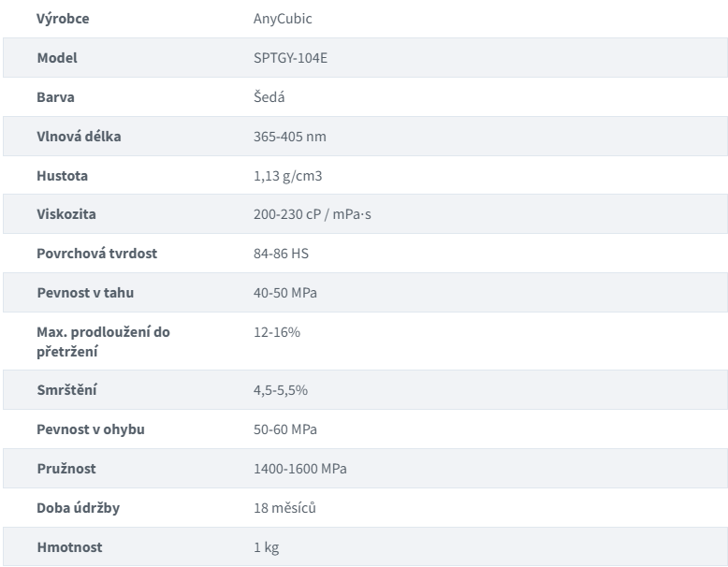Select the 12-16% elongation value
This screenshot has width=728, height=567.
(277, 332)
